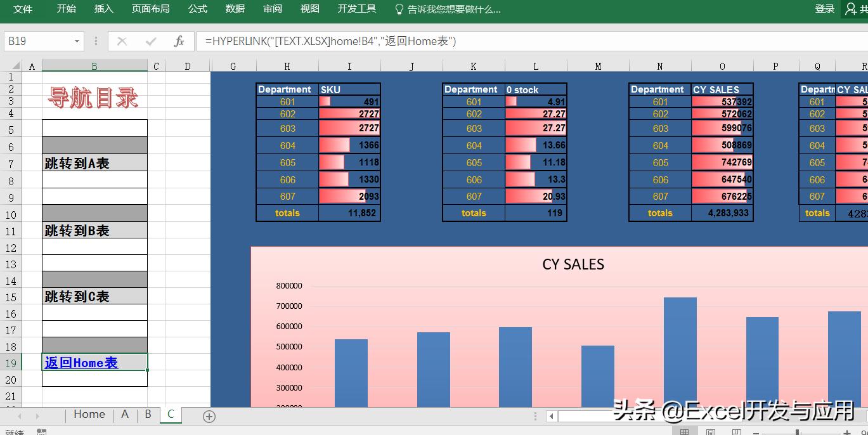Click the Page Break Preview icon
This screenshot has width=868, height=435.
(x=735, y=432)
